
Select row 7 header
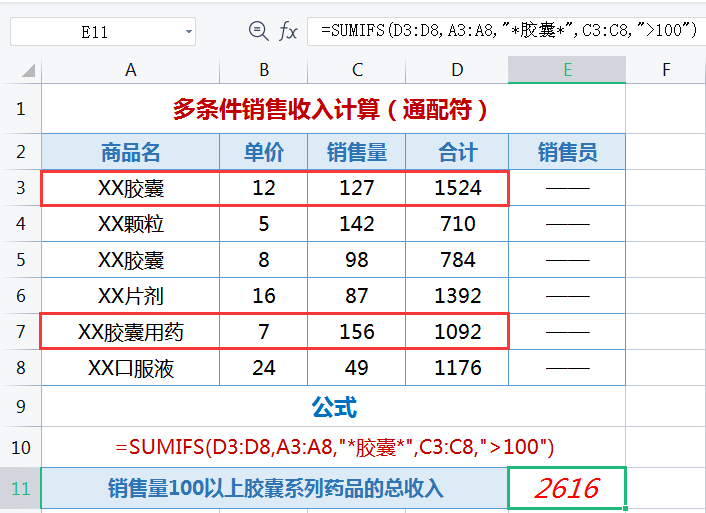[21, 332]
